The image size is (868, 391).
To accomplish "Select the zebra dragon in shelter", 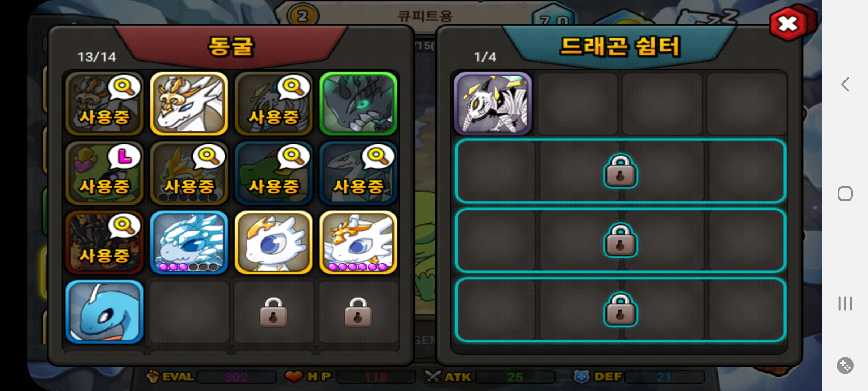I will point(493,104).
